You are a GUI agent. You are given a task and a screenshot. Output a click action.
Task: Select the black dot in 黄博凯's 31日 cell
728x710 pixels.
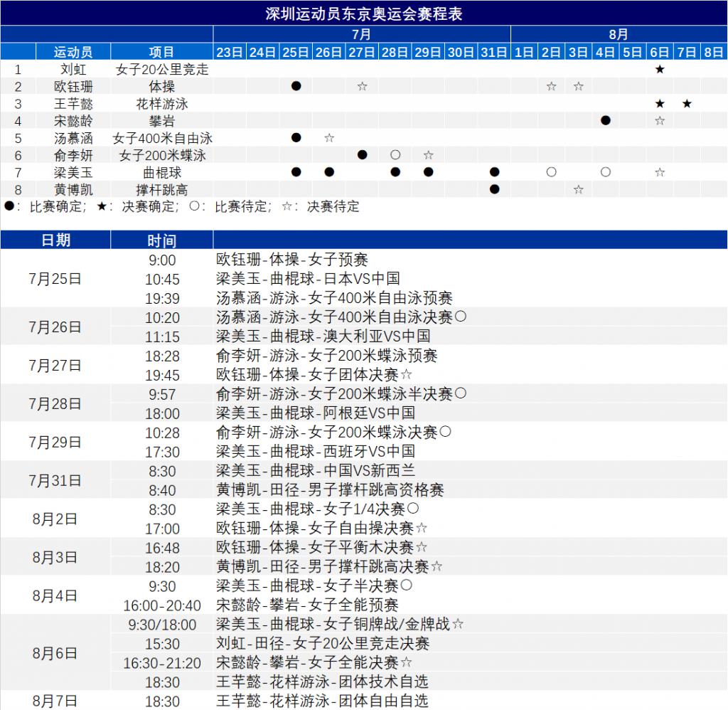[495, 189]
